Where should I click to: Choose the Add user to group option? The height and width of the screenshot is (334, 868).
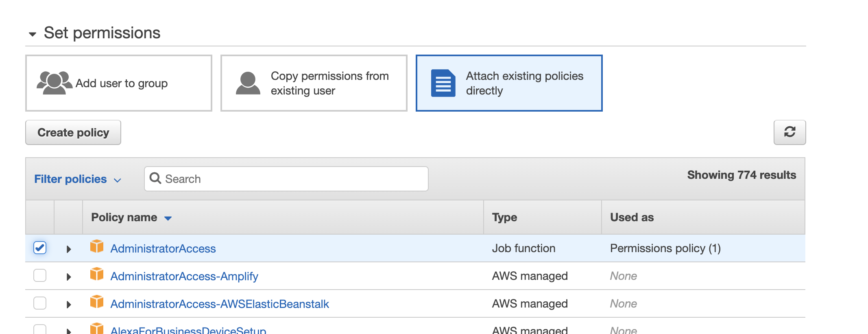[119, 83]
